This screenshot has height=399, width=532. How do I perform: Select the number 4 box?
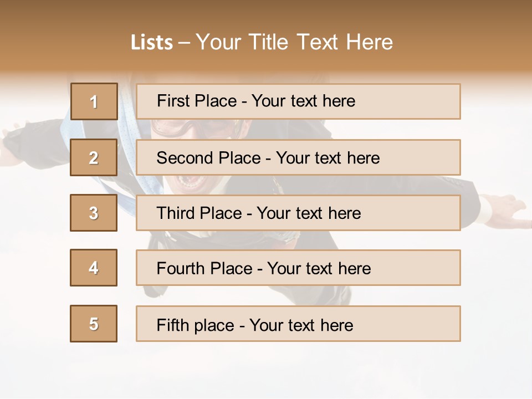click(94, 268)
